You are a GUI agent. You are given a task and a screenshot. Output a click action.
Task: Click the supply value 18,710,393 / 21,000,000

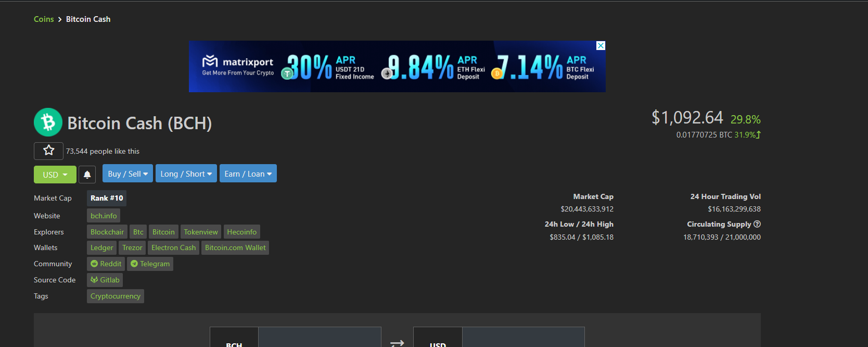pyautogui.click(x=722, y=237)
